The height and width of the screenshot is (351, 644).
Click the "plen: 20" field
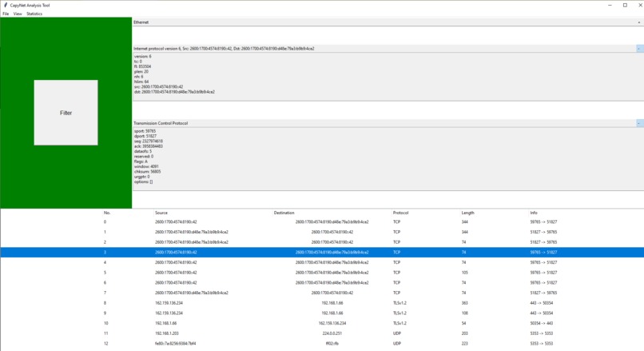coord(141,71)
